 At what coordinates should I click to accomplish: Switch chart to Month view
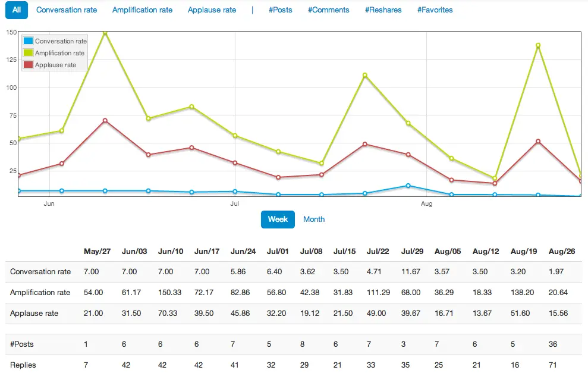(x=314, y=219)
